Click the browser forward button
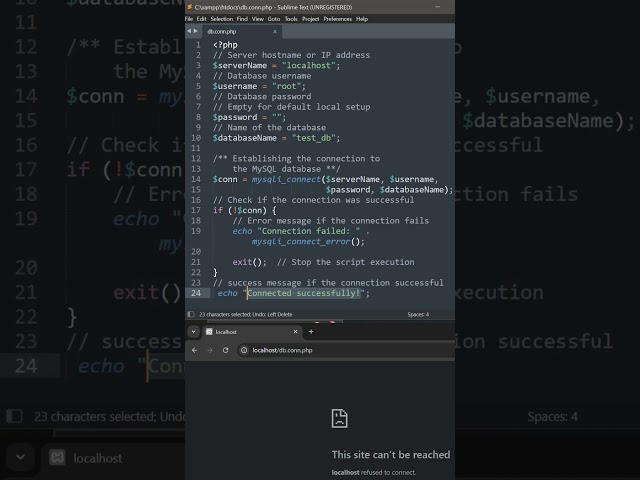This screenshot has width=640, height=480. point(210,350)
